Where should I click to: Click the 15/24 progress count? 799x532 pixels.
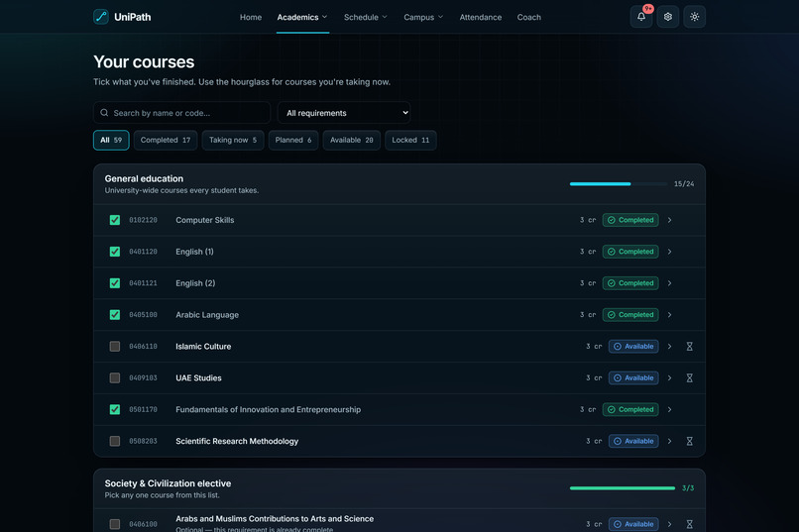pos(684,184)
